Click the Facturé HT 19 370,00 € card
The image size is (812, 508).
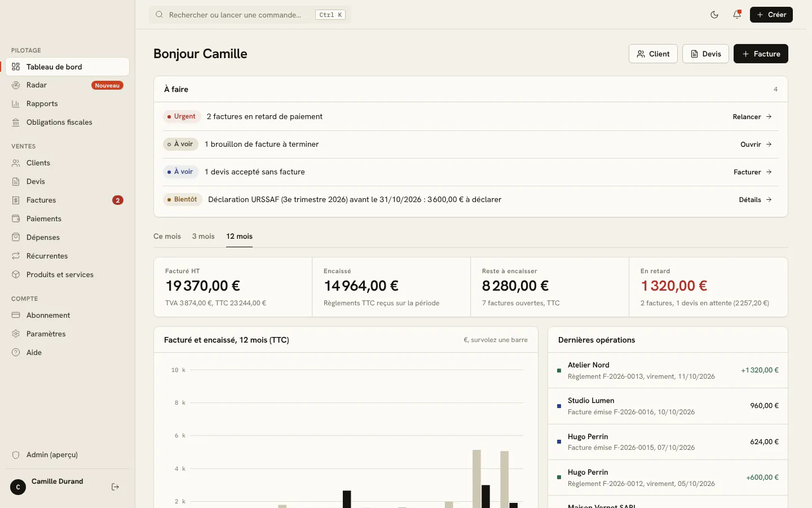pos(233,287)
